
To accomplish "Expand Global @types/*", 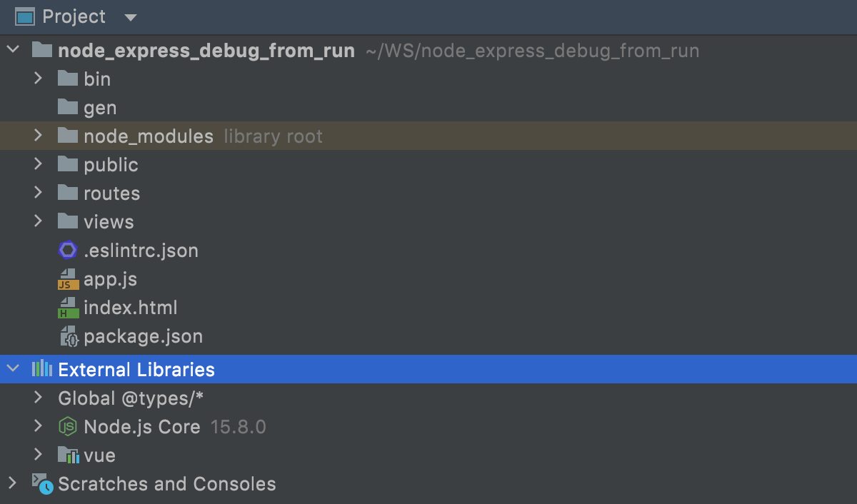I will click(x=37, y=398).
